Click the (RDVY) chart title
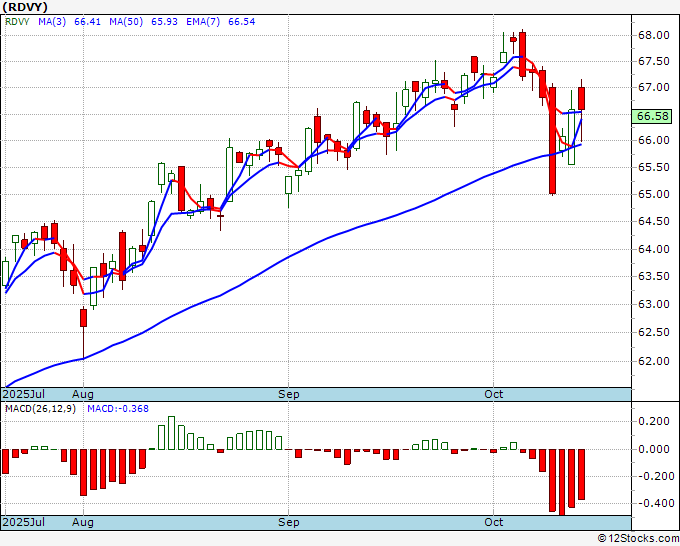 pos(25,7)
